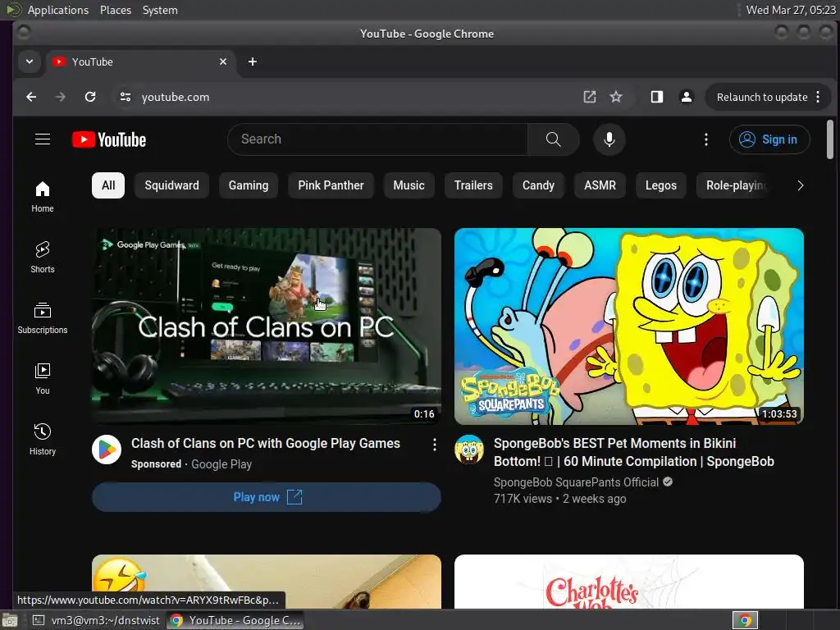Open Chrome profile icon
The image size is (840, 630).
point(687,97)
